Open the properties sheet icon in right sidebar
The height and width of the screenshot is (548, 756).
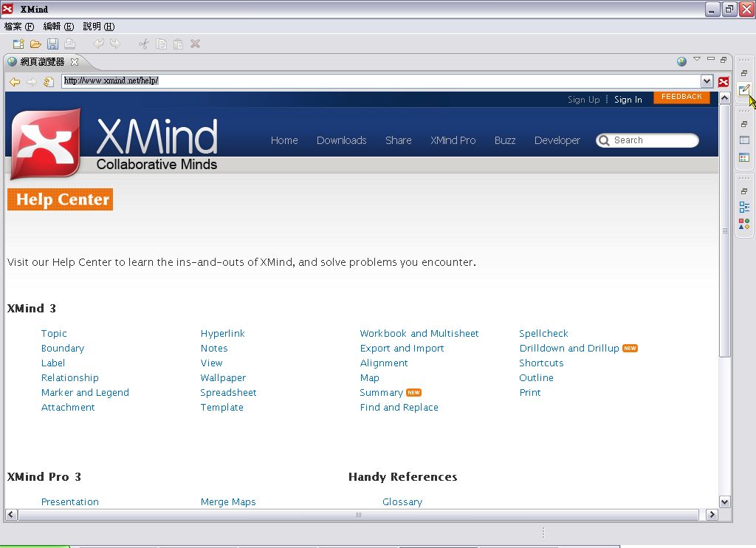pyautogui.click(x=744, y=140)
